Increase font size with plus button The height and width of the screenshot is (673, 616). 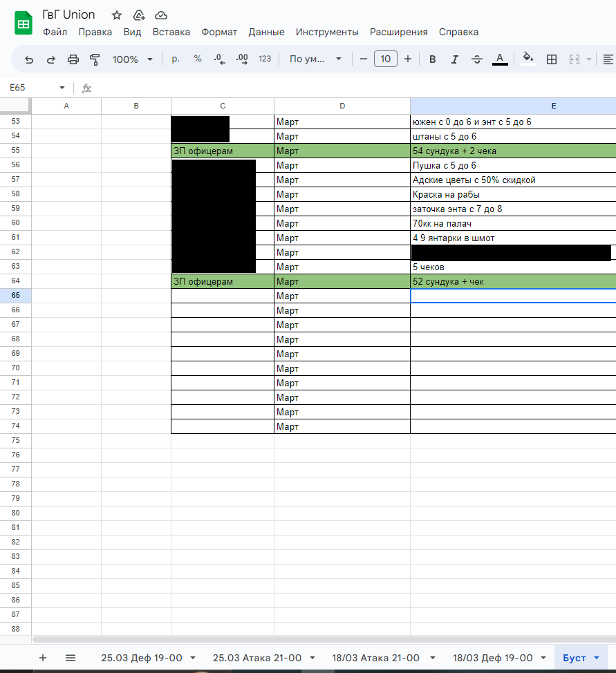[x=408, y=59]
